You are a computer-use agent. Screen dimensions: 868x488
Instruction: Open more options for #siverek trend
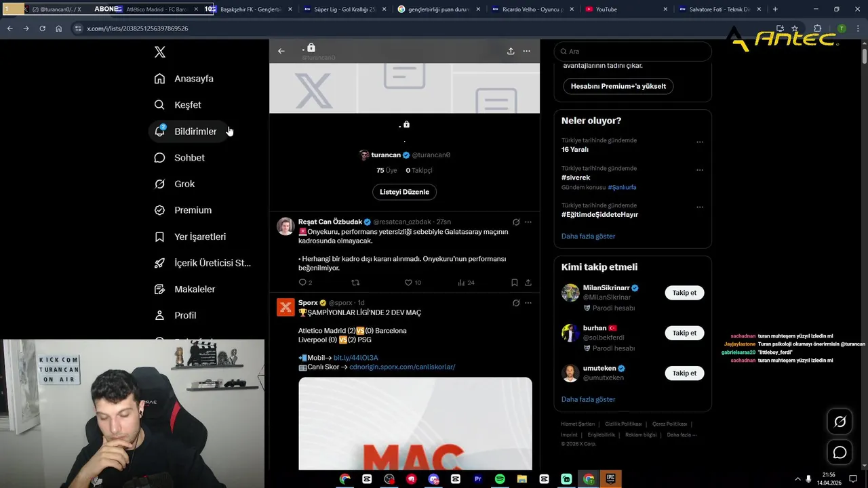(700, 170)
